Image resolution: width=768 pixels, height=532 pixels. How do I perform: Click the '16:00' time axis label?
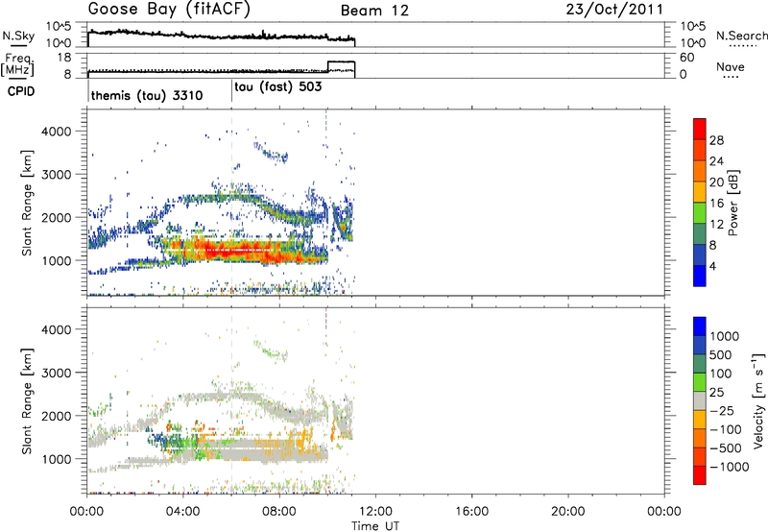tap(471, 512)
